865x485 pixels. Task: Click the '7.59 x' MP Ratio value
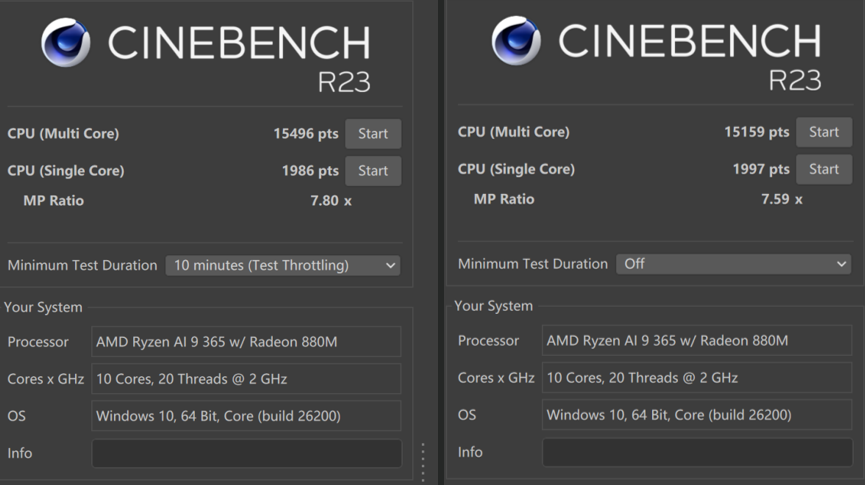(782, 199)
